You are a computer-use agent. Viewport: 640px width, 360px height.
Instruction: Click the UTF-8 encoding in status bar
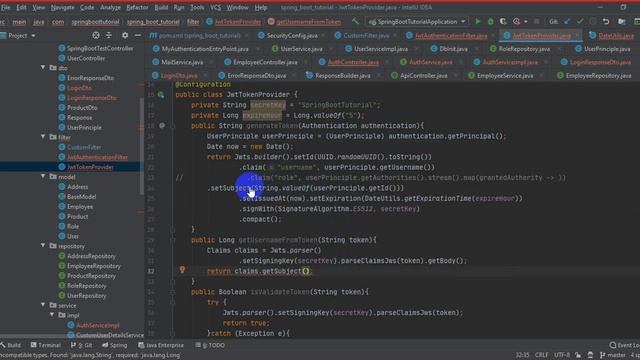pos(562,355)
